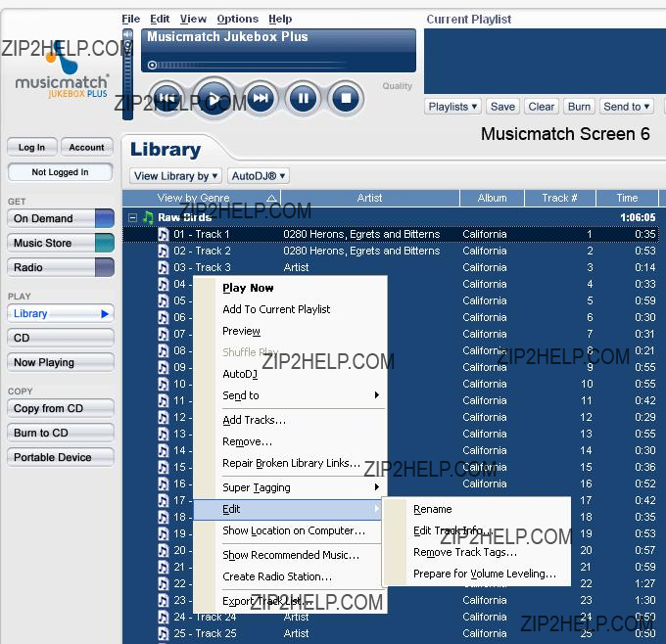The height and width of the screenshot is (644, 666).
Task: Choose Play Now from the context menu
Action: (290, 288)
